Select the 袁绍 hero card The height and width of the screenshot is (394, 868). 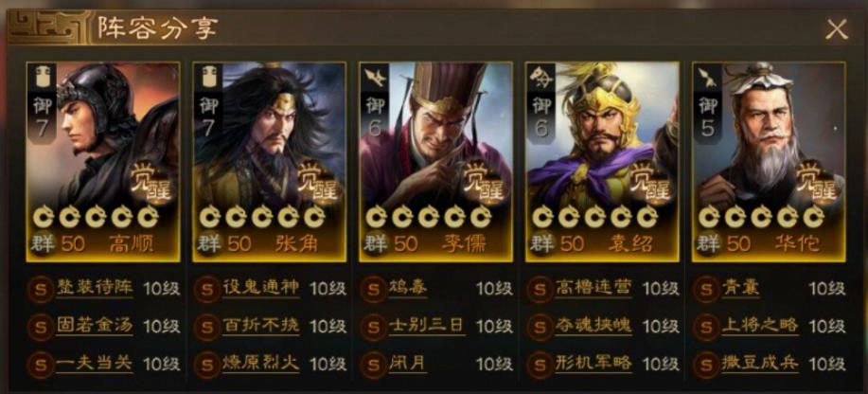click(602, 161)
